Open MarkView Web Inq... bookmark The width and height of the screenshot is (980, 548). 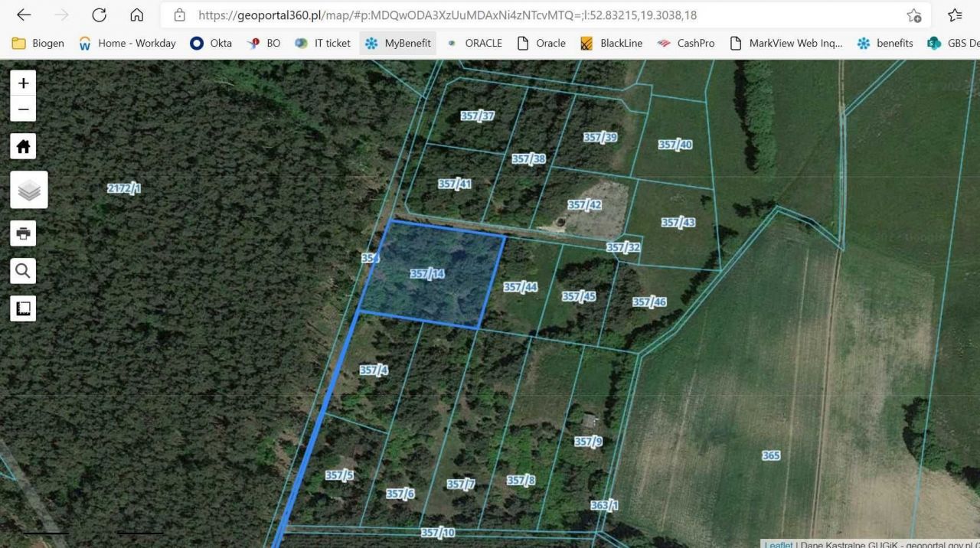[x=786, y=43]
